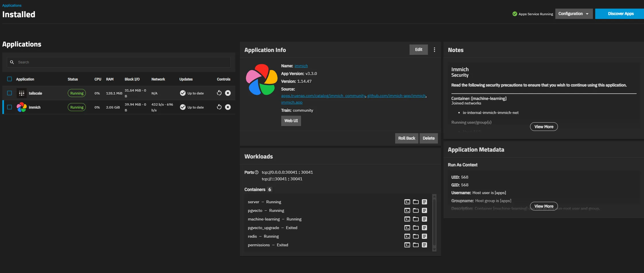Expand Notes with View More
Image resolution: width=644 pixels, height=273 pixels.
(x=544, y=127)
